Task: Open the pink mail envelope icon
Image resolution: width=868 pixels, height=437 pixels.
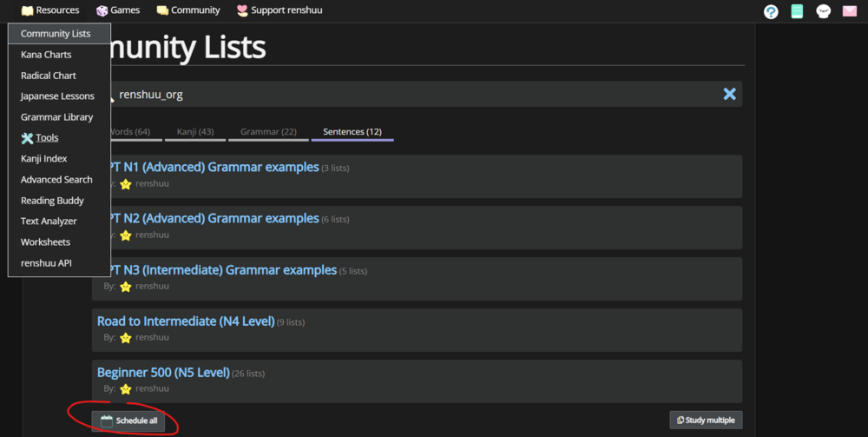Action: point(849,11)
